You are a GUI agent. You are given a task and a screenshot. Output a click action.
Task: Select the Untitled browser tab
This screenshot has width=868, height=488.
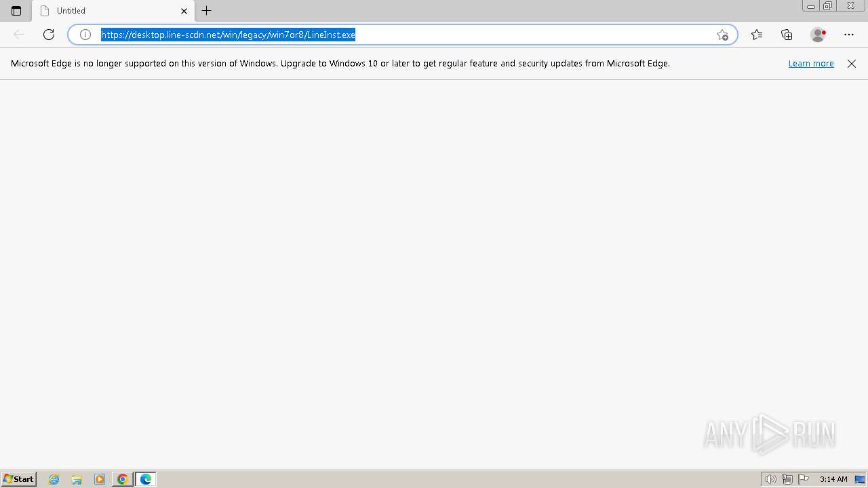[x=113, y=11]
